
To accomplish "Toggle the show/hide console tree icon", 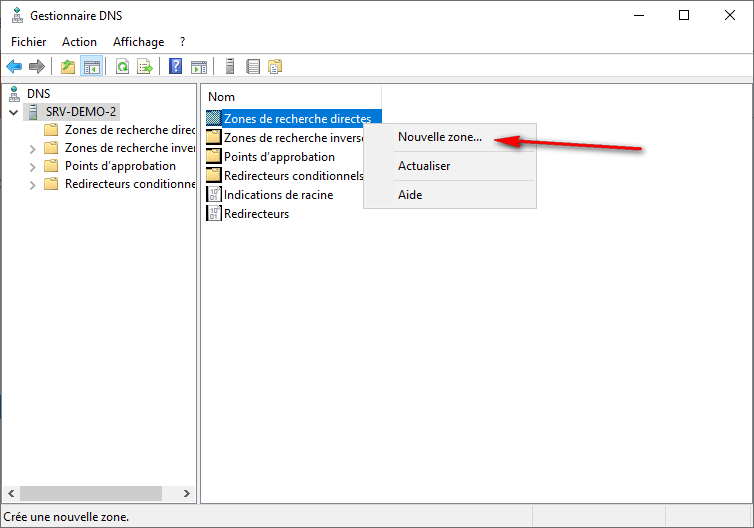I will coord(91,67).
